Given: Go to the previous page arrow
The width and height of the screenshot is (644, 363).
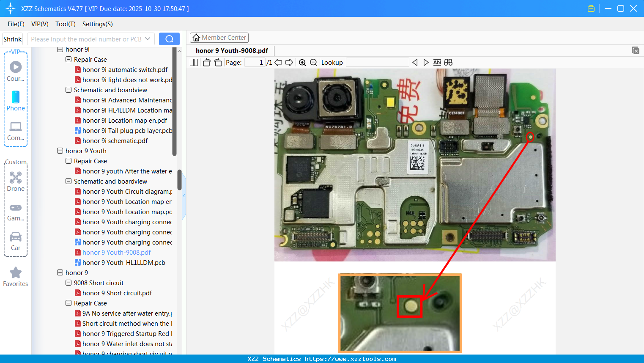Looking at the screenshot, I should [278, 63].
